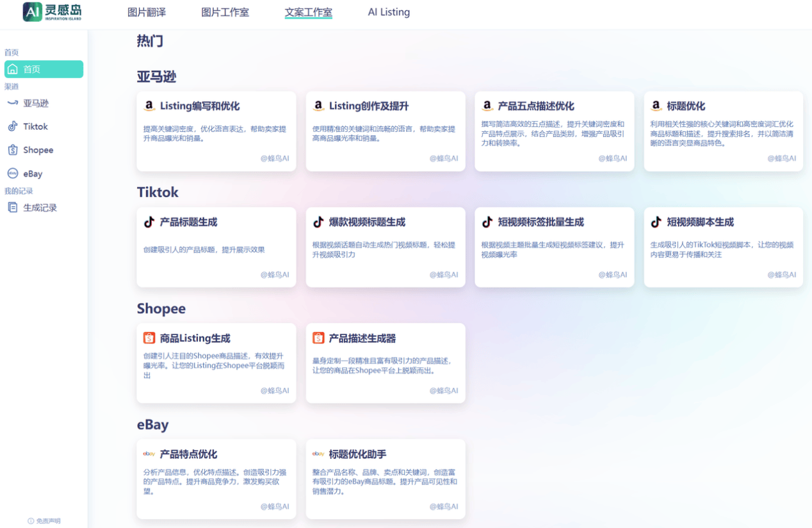812x528 pixels.
Task: Open the 短视频标签批量生成 tool
Action: click(555, 247)
